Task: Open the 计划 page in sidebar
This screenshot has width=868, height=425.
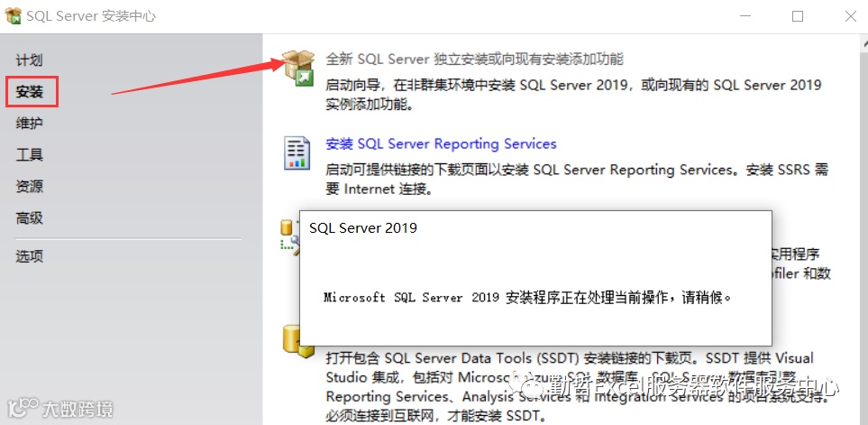Action: [x=30, y=60]
